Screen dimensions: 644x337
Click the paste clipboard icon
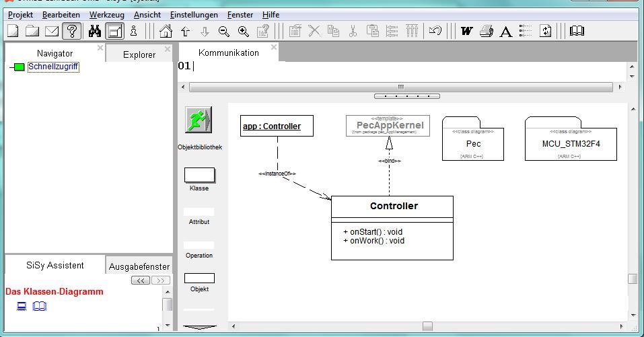[373, 31]
